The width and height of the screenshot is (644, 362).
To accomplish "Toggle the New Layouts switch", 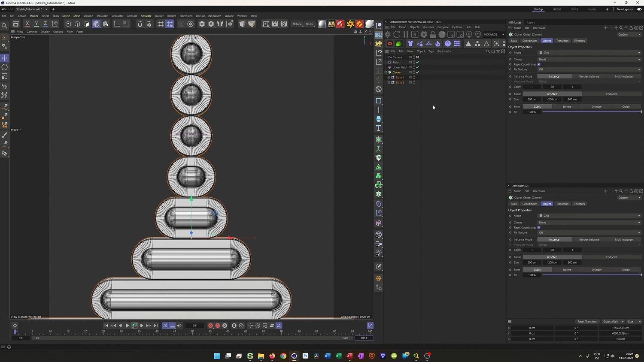I will click(639, 9).
